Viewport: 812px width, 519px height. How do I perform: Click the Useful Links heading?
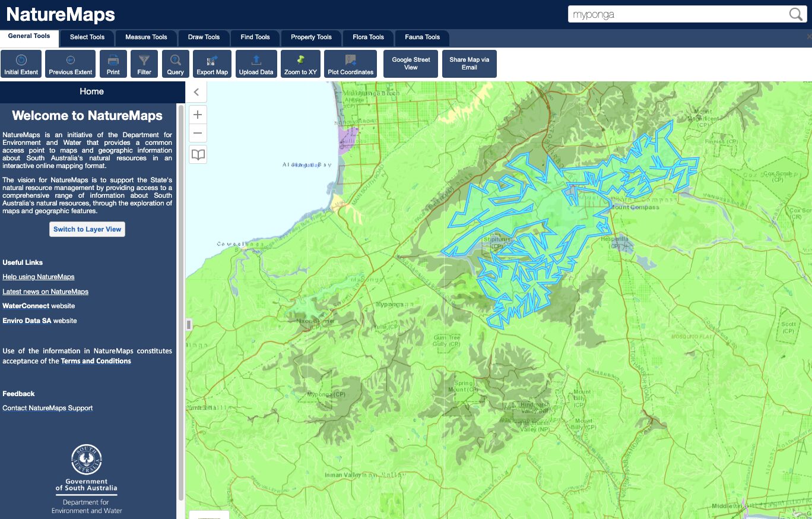tap(23, 262)
